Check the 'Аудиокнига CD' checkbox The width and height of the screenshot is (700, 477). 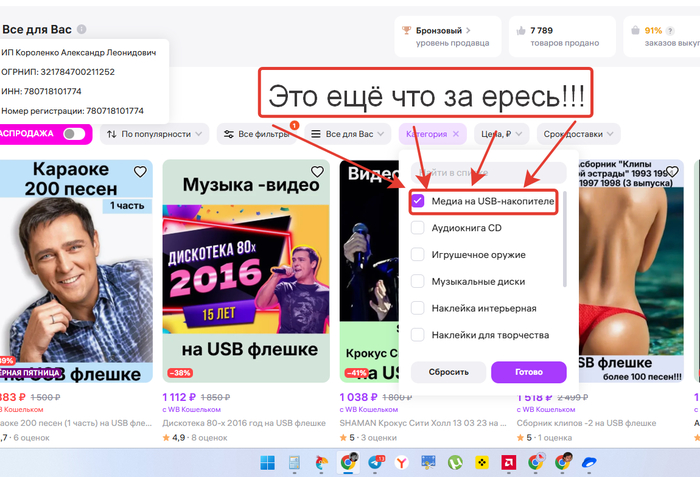[x=418, y=227]
